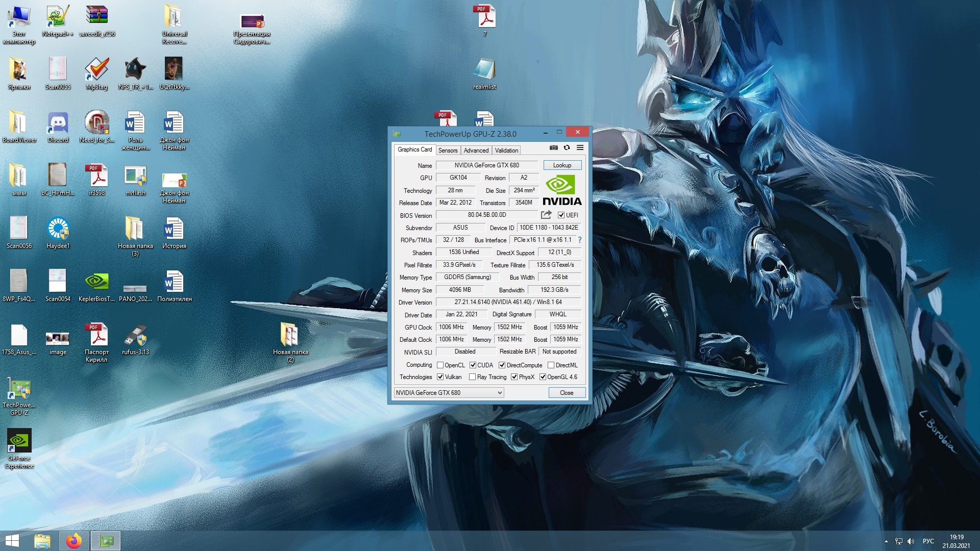Toggle the Ray Tracing checkbox
The image size is (980, 551).
click(473, 377)
